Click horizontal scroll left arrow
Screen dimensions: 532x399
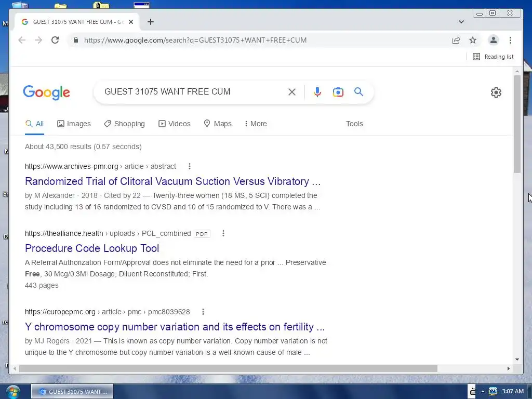(15, 368)
